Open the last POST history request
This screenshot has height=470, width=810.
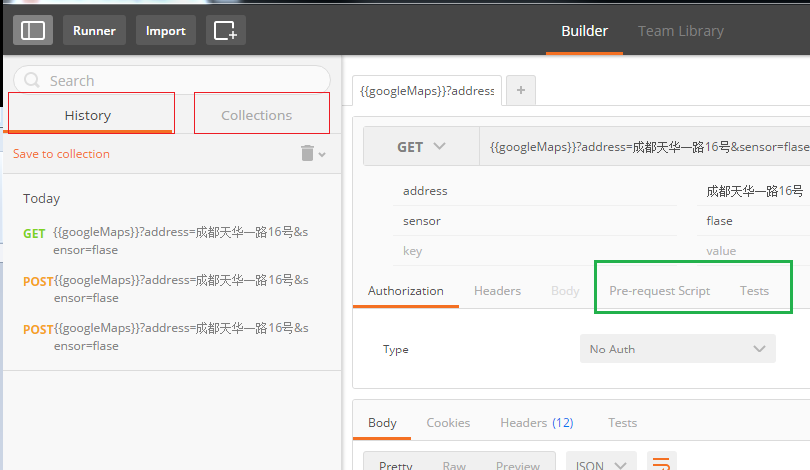tap(166, 337)
